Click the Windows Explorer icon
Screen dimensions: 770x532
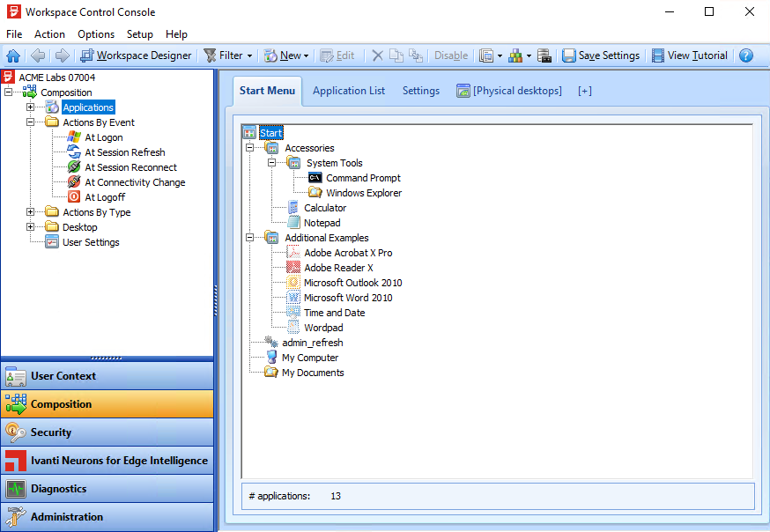[x=315, y=192]
